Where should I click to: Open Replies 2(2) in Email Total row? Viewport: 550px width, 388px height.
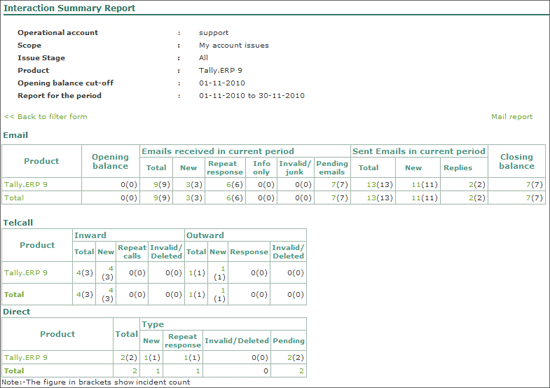pyautogui.click(x=477, y=198)
